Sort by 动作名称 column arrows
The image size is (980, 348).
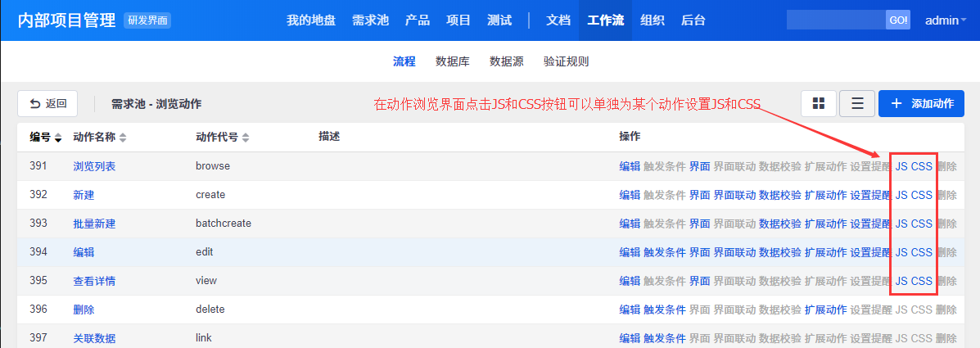[123, 138]
